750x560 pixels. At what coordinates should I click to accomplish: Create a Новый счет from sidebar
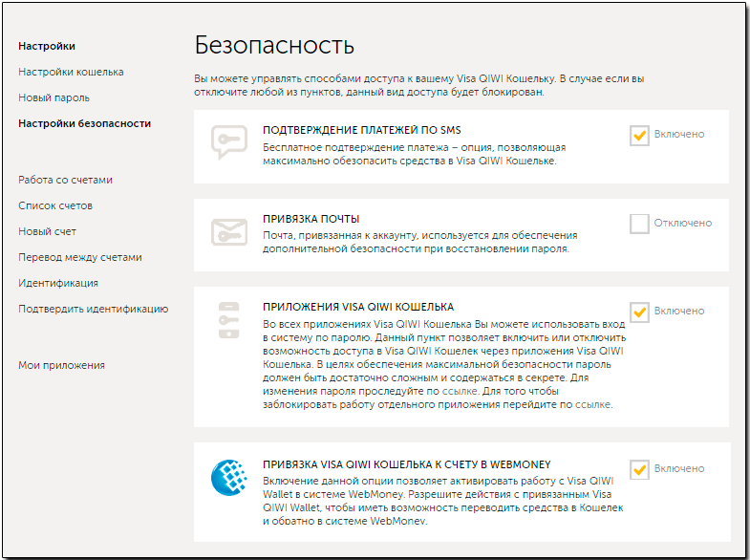(x=48, y=231)
